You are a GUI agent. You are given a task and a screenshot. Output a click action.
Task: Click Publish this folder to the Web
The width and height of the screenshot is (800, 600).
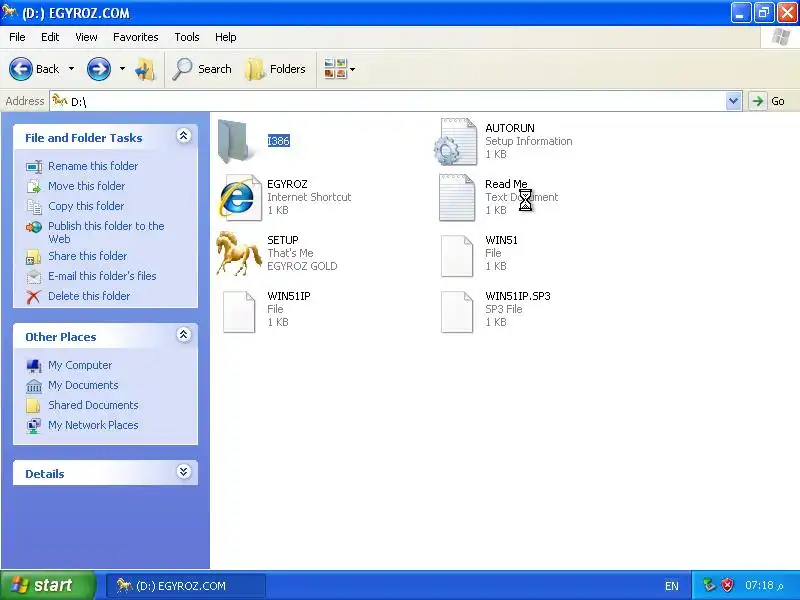(106, 232)
